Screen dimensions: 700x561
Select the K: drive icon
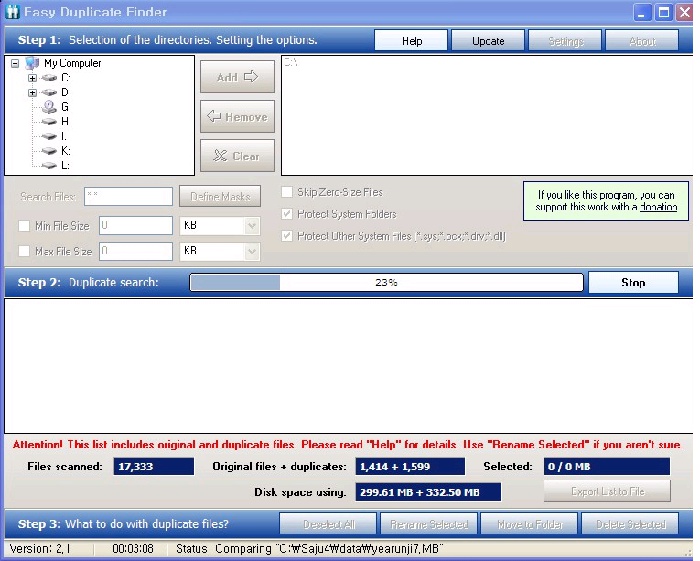click(49, 151)
